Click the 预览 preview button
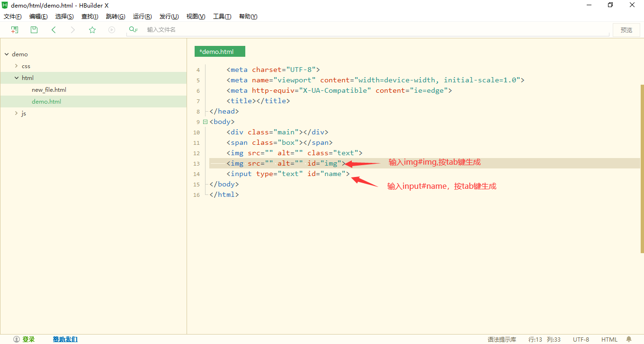The height and width of the screenshot is (344, 644). pos(626,30)
